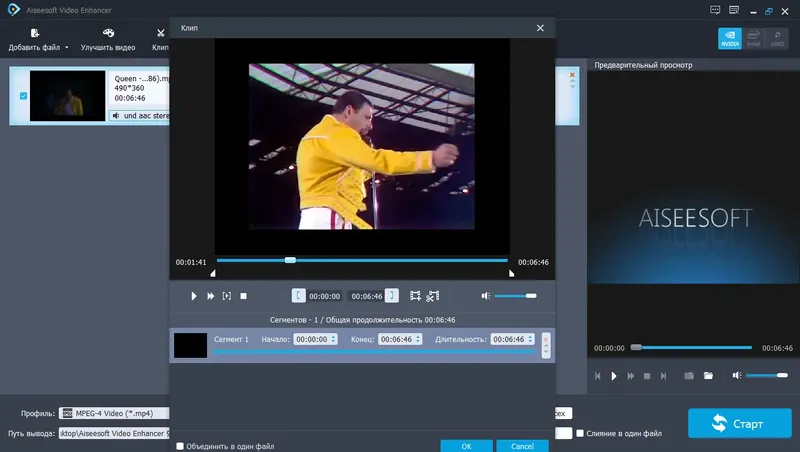800x452 pixels.
Task: Click the clip start time field 00:00:00
Action: coord(324,296)
